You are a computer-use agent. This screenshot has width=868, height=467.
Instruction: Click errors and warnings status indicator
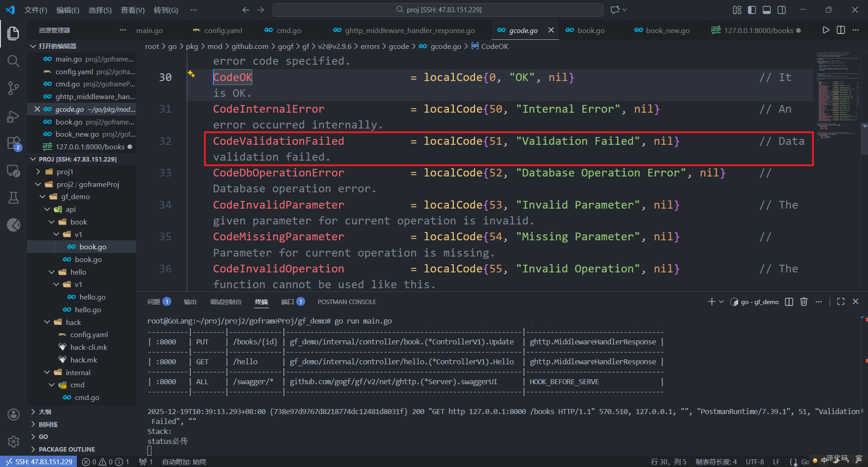[106, 462]
